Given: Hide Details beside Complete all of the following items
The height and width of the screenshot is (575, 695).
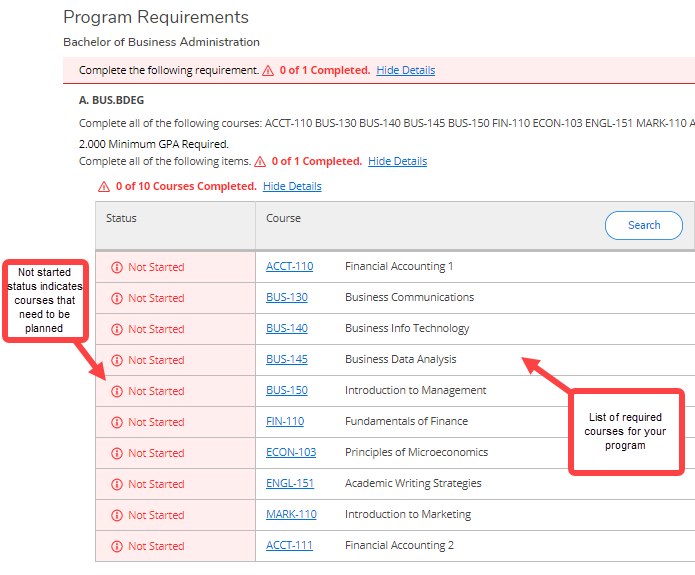Looking at the screenshot, I should 398,161.
